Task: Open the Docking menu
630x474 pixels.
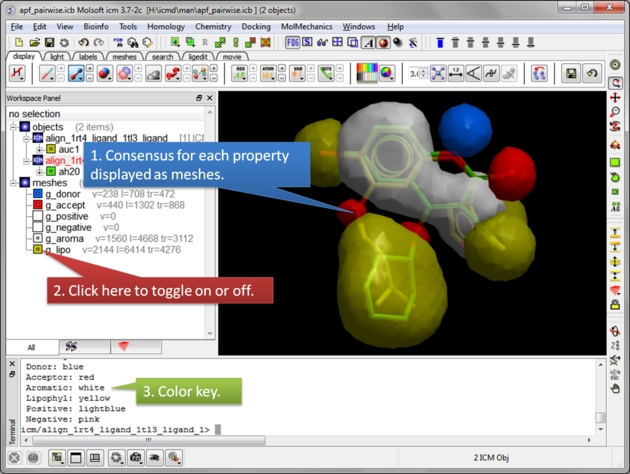Action: pos(256,27)
